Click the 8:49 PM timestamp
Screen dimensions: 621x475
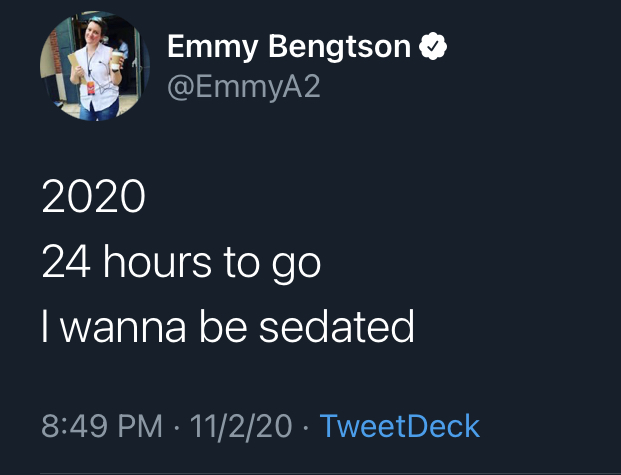pyautogui.click(x=102, y=427)
